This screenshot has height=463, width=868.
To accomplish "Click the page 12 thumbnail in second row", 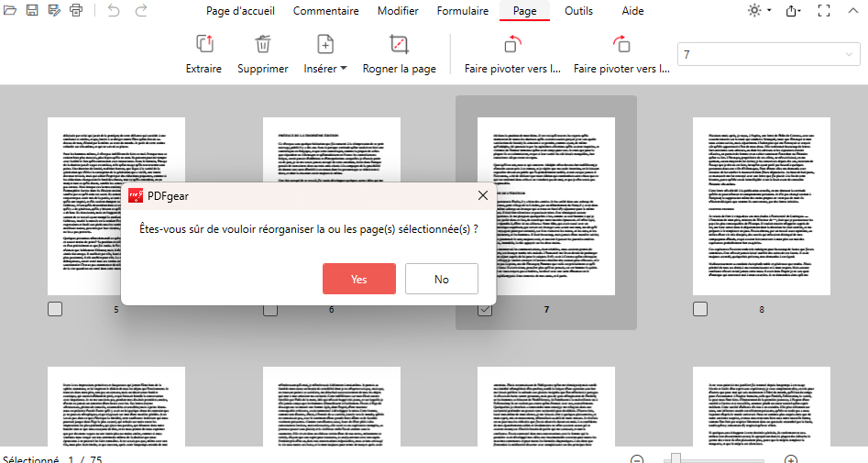I will coord(762,406).
